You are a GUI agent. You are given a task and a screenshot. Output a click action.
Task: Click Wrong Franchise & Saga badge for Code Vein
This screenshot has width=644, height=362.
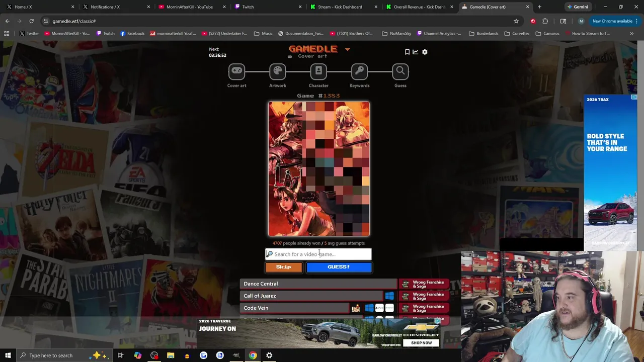(x=424, y=308)
